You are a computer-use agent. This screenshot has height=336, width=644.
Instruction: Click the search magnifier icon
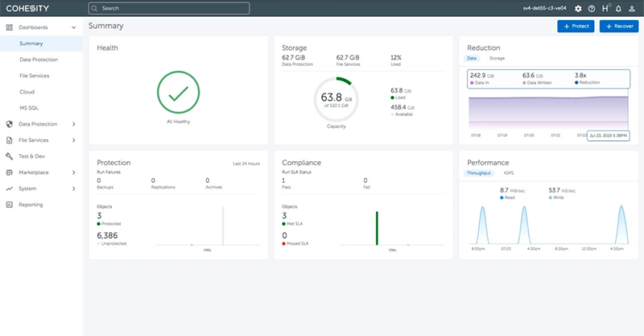94,8
